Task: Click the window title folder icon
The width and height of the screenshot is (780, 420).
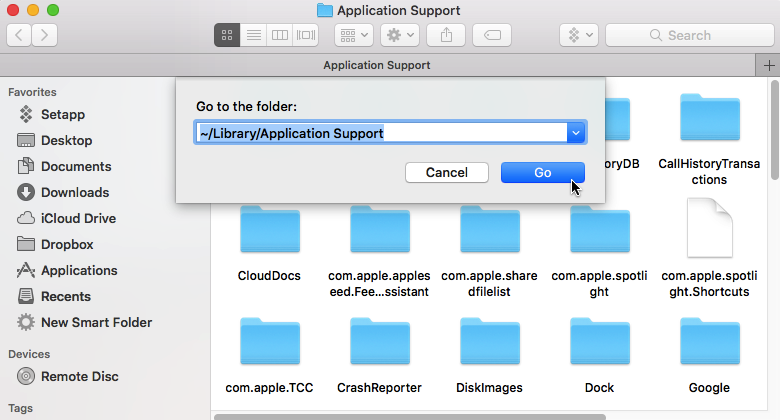Action: coord(325,10)
